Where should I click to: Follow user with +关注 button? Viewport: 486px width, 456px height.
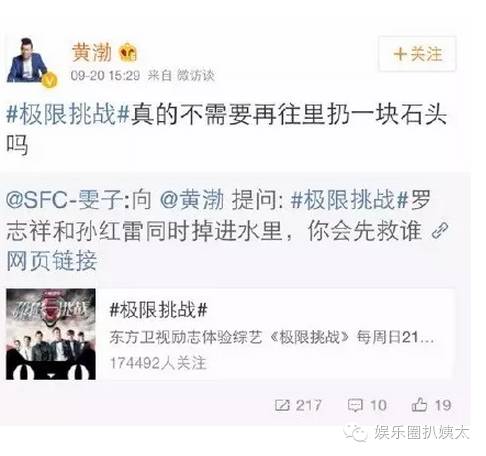417,54
